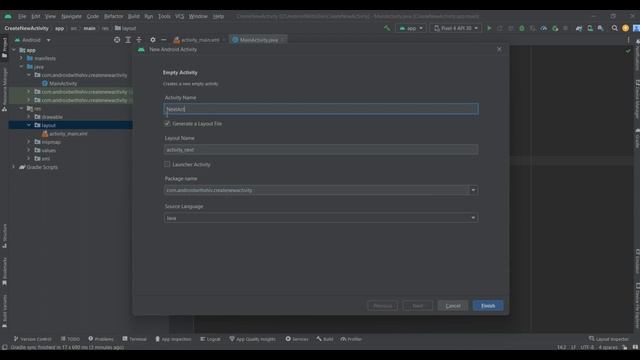
Task: Toggle Generate a Layout File checkbox
Action: pos(167,123)
